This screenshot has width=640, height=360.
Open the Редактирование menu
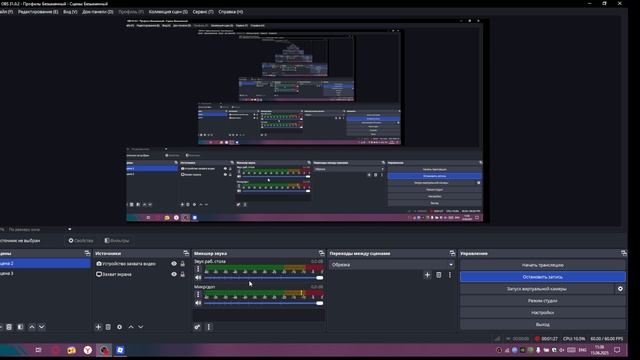pyautogui.click(x=38, y=12)
